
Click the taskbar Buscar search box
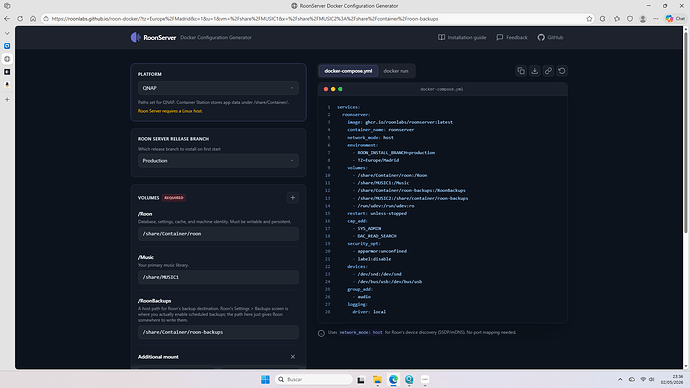[314, 379]
